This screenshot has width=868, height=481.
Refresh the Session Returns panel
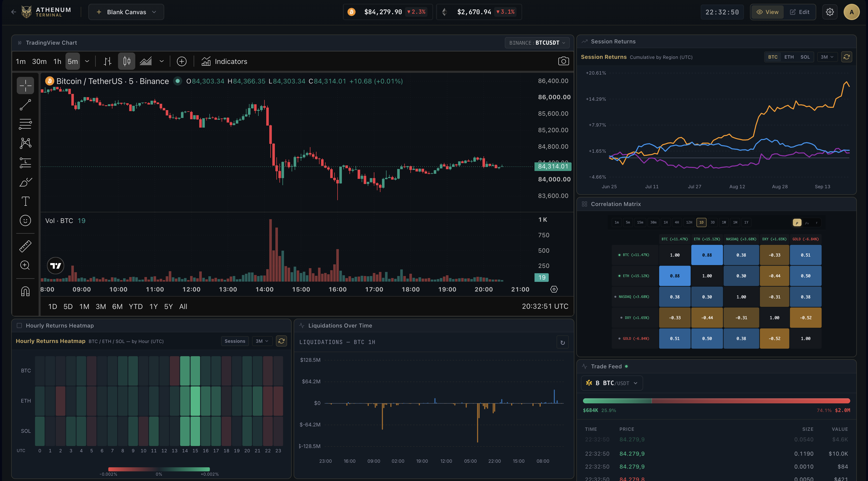coord(846,57)
